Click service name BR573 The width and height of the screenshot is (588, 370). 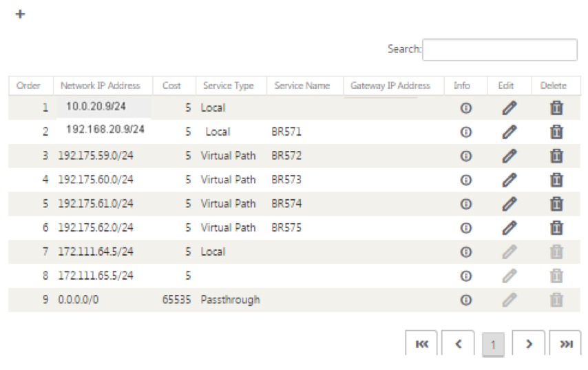tap(286, 180)
